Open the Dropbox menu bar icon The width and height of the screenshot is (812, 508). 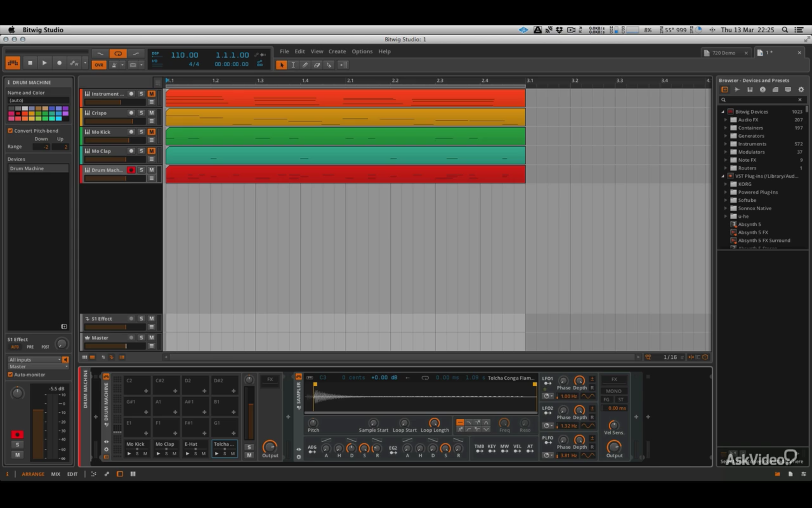point(559,30)
